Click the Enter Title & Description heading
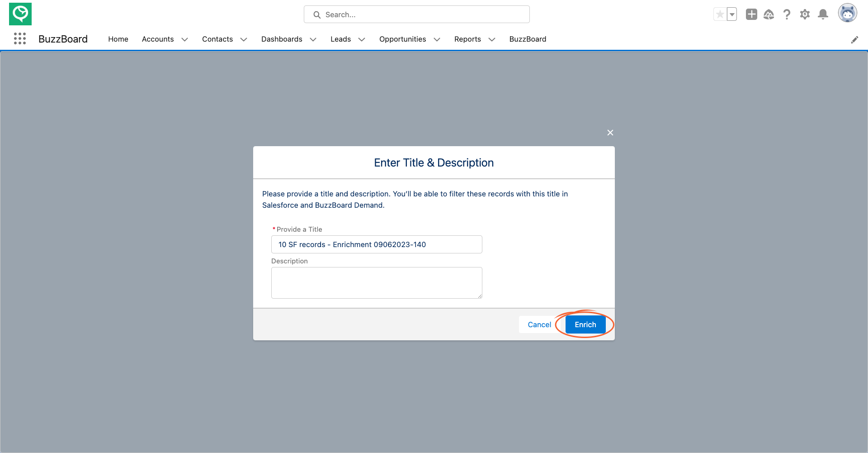 434,162
